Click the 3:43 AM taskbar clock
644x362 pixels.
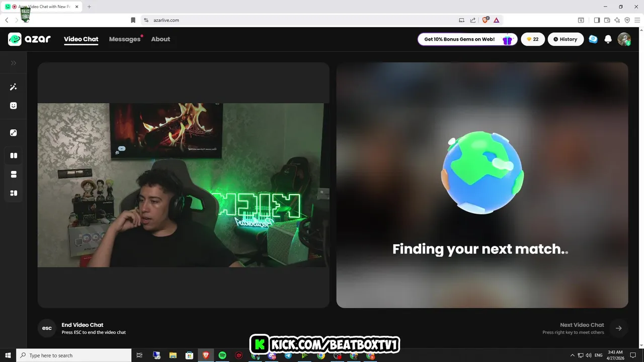(615, 355)
